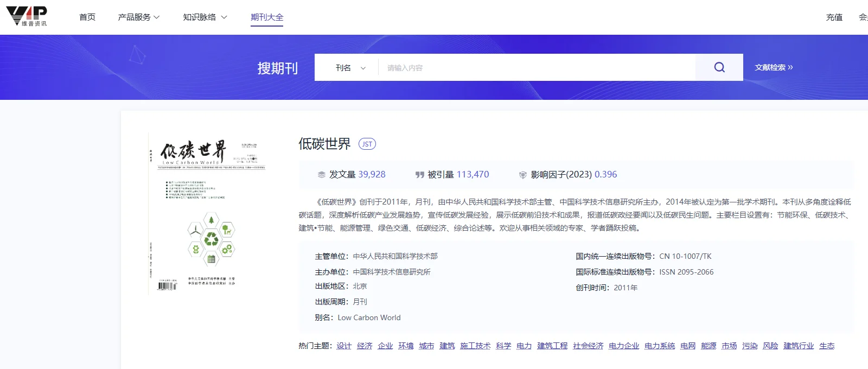This screenshot has width=868, height=369.
Task: Open the 电网 hot topic link
Action: 688,346
